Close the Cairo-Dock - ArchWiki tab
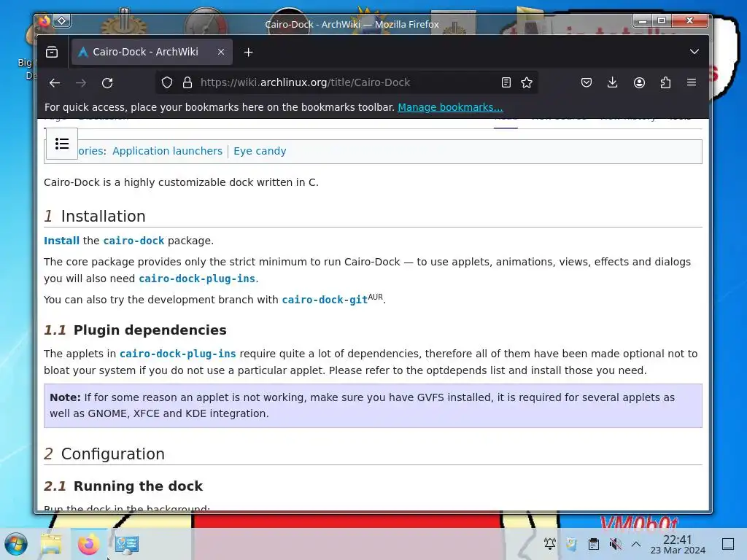 pyautogui.click(x=220, y=52)
